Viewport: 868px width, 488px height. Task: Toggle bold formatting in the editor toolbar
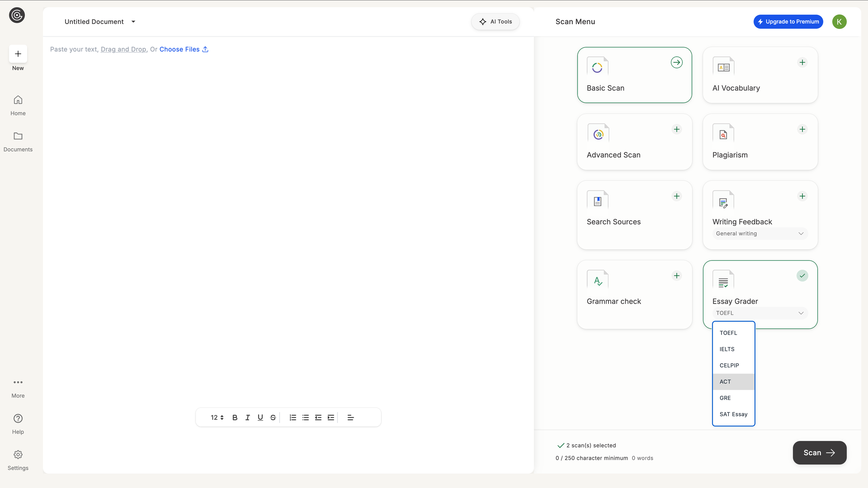pyautogui.click(x=235, y=417)
